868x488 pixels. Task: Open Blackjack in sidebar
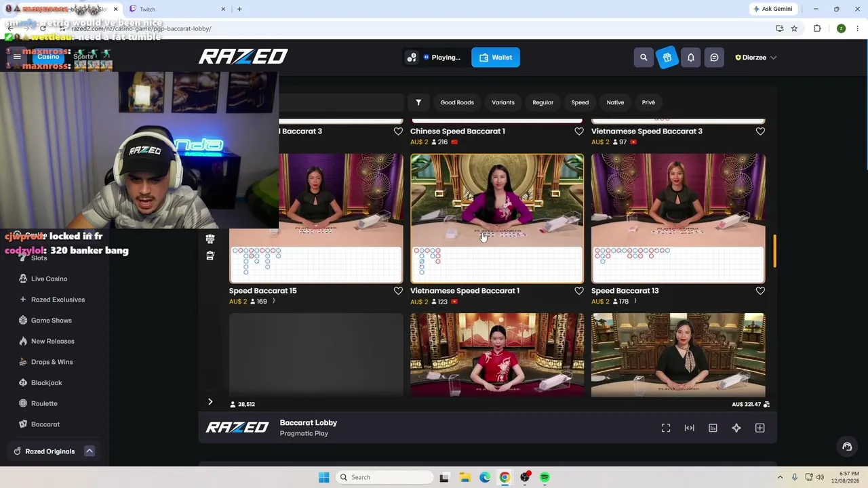click(x=46, y=383)
